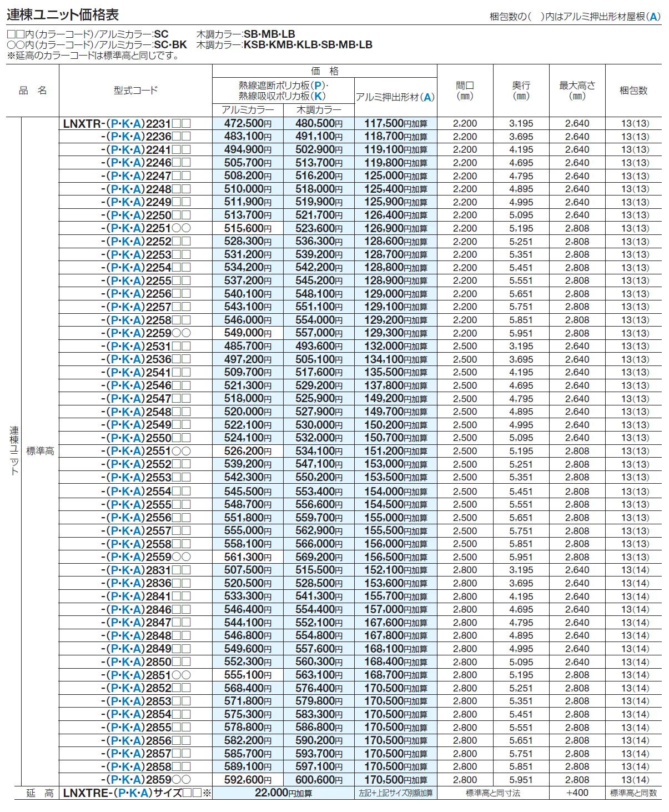
Task: Click the 標準高と同寸法 cell
Action: (493, 793)
